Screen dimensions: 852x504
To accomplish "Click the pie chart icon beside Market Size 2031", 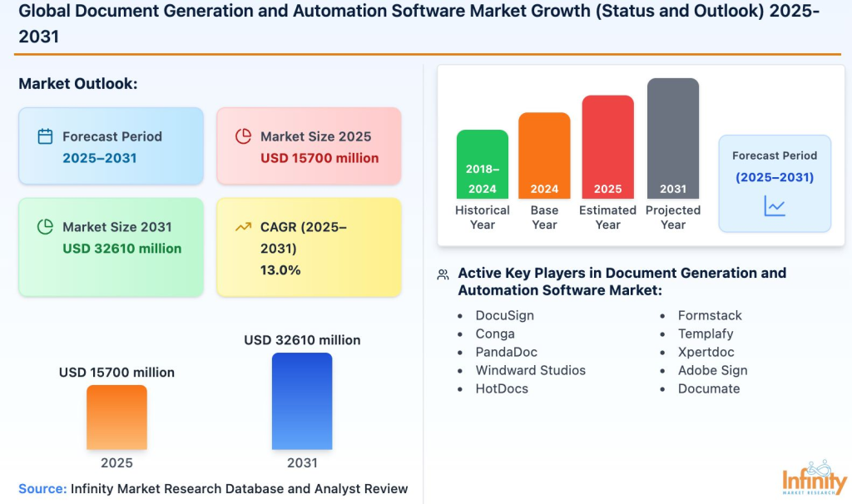I will click(x=46, y=227).
